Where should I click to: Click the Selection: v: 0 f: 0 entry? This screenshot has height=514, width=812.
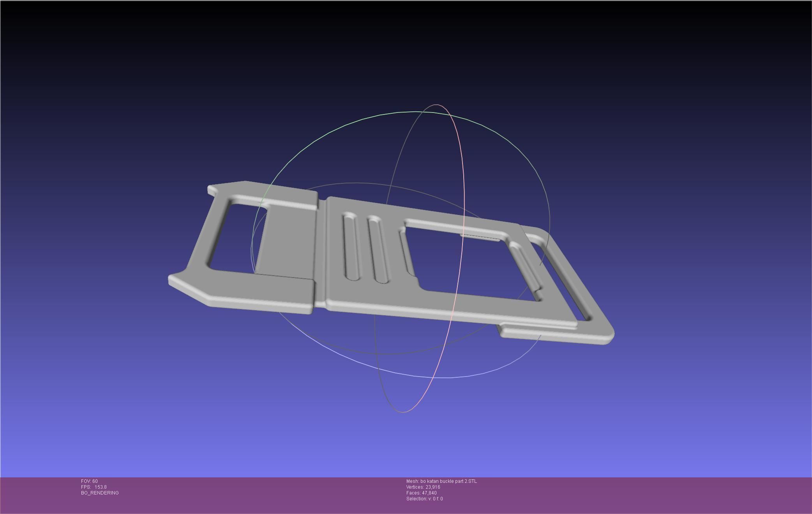424,499
